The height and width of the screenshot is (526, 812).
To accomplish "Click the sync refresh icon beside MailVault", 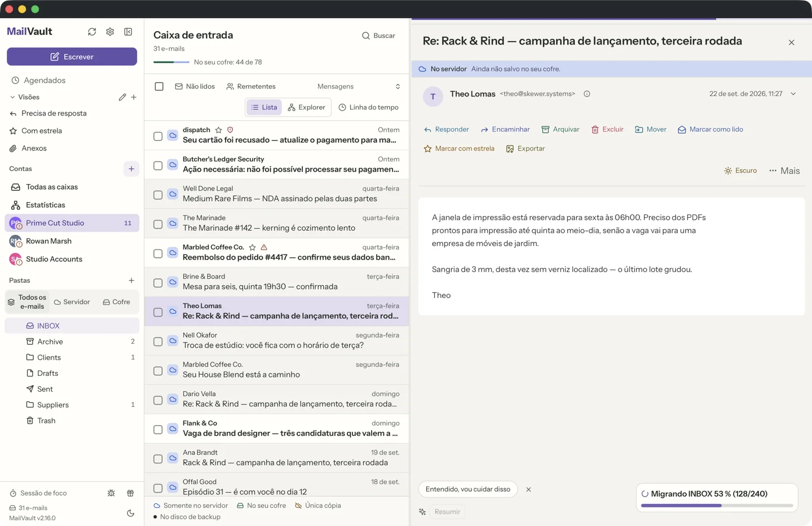I will click(x=92, y=32).
